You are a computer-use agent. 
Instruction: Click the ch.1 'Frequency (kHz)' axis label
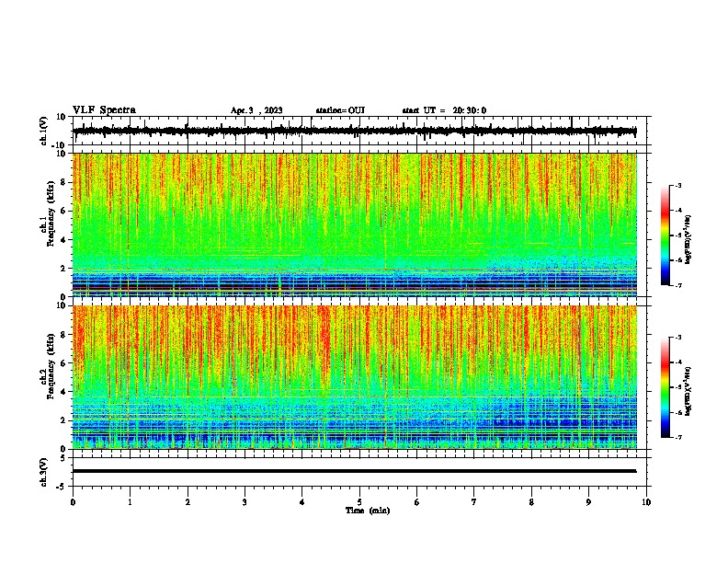click(51, 213)
